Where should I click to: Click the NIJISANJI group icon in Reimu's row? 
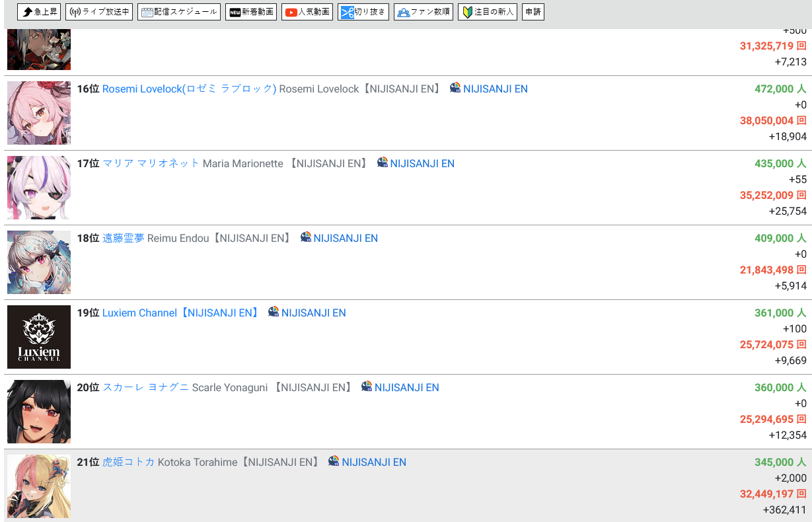[x=306, y=237]
